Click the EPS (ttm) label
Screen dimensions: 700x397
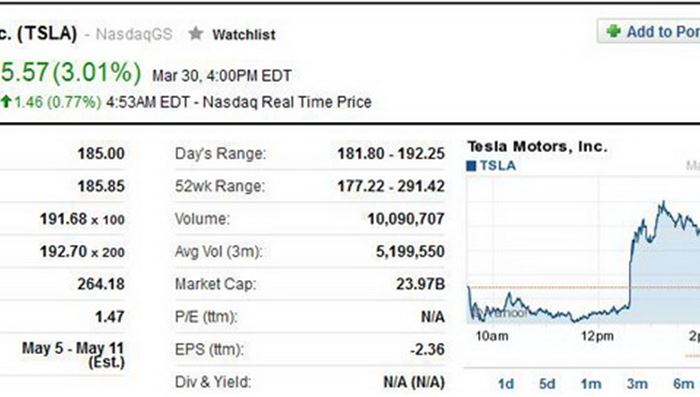tap(209, 349)
